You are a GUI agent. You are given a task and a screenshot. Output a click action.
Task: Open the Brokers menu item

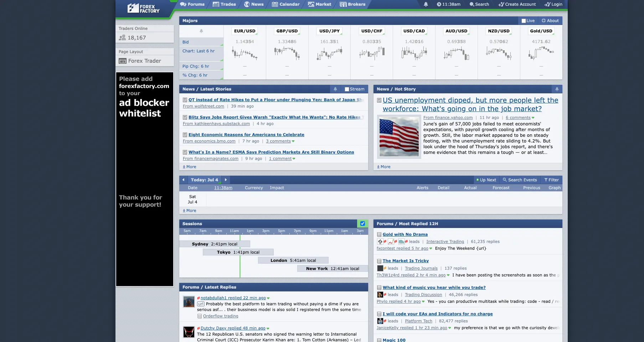[x=353, y=4]
